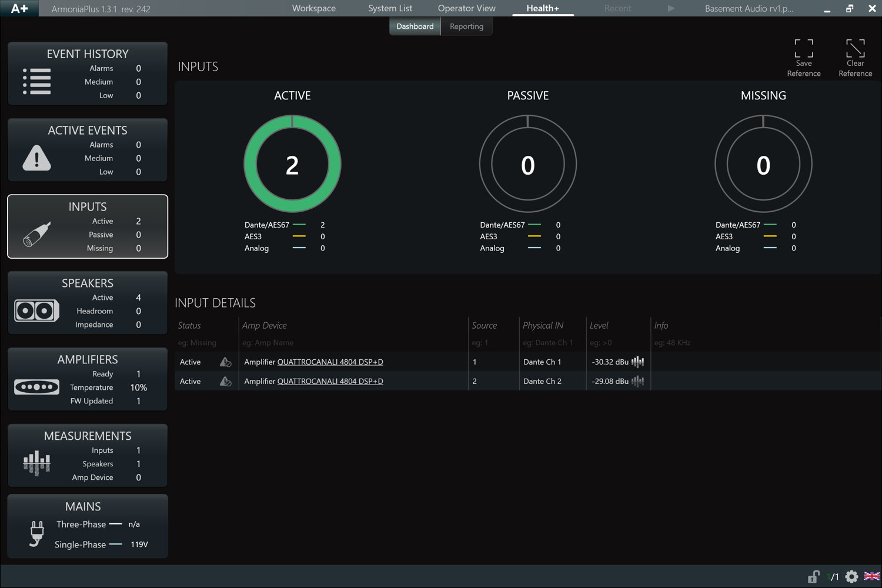
Task: Click the Inputs XLR connector icon
Action: [x=36, y=234]
